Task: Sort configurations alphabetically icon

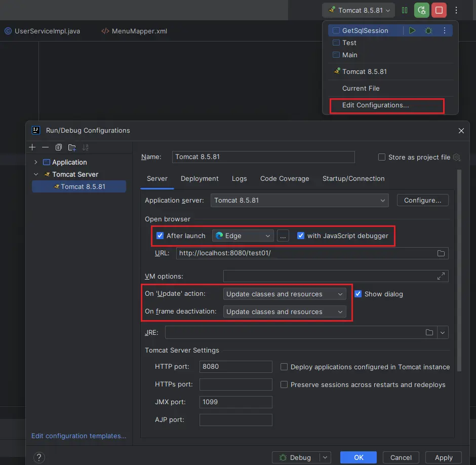Action: pyautogui.click(x=86, y=147)
